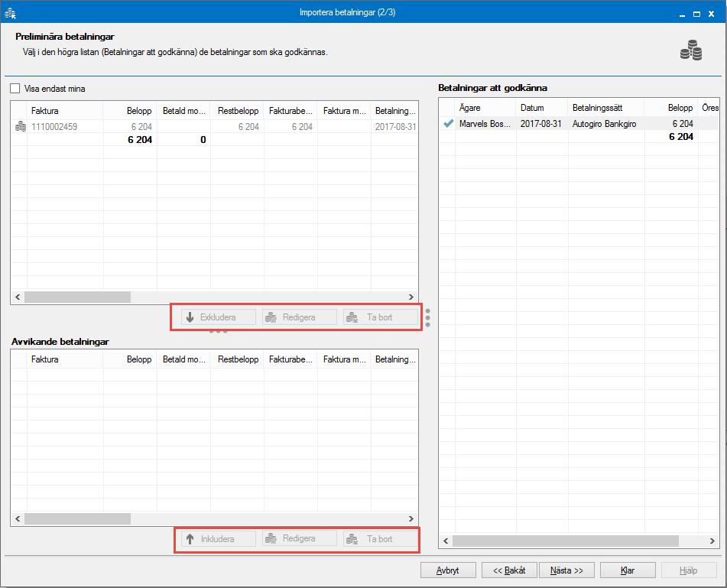Viewport: 727px width, 588px height.
Task: Click Preliminära list scrollbar right arrow
Action: click(x=411, y=297)
